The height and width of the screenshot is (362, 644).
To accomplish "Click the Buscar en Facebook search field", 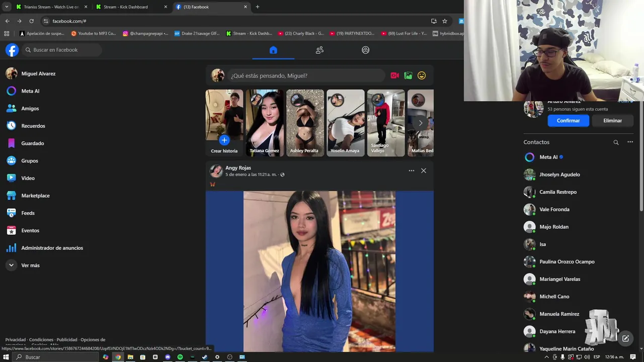I will coord(61,50).
